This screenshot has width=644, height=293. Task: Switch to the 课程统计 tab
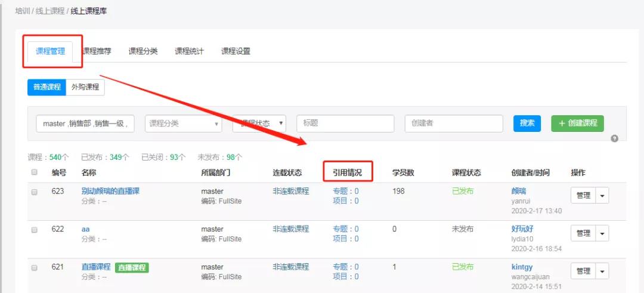[190, 51]
